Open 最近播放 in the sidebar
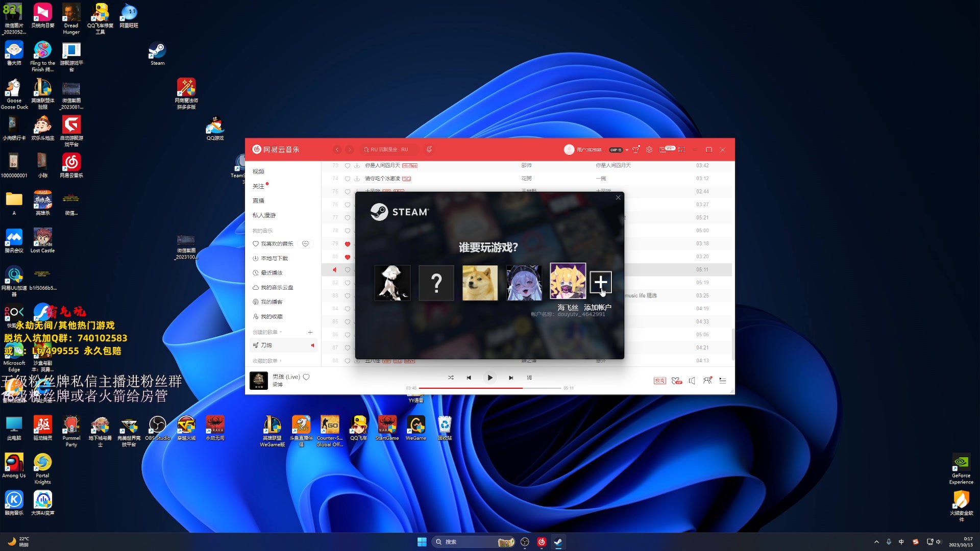The height and width of the screenshot is (551, 980). (271, 273)
